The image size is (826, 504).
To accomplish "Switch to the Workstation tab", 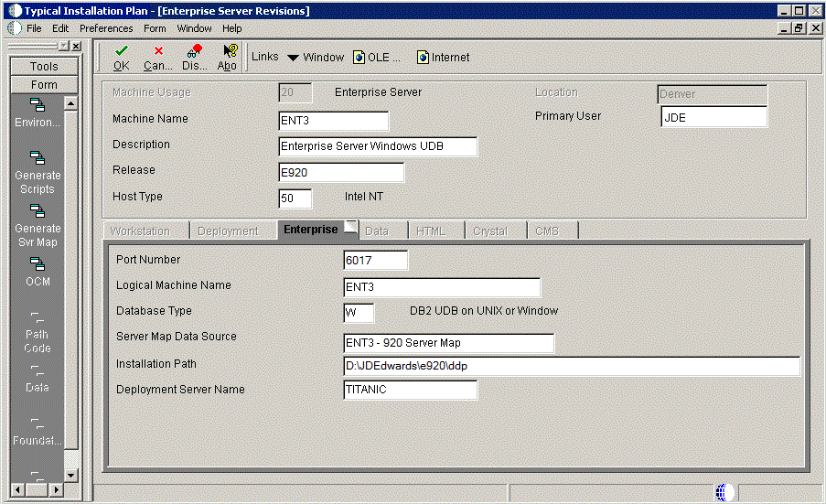I will [145, 231].
